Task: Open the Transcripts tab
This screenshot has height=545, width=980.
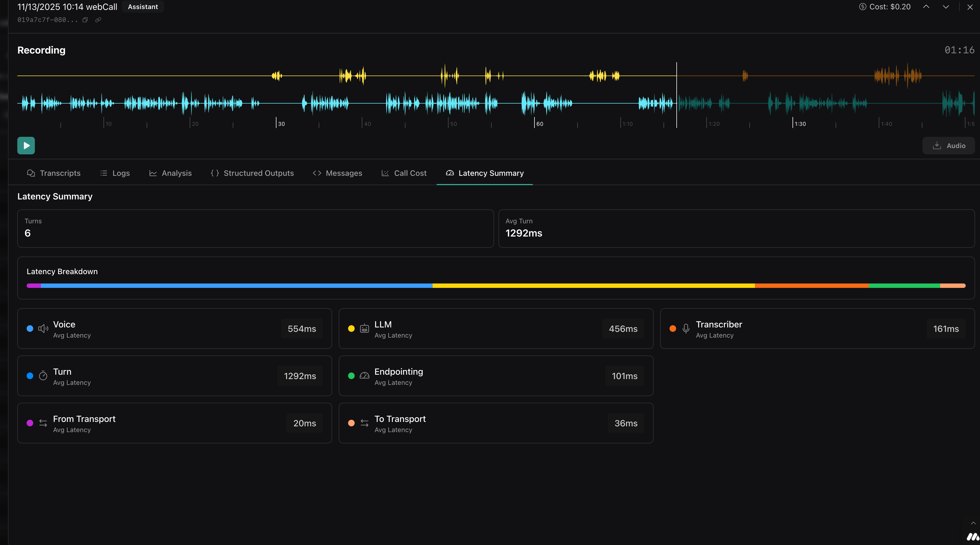Action: point(54,173)
